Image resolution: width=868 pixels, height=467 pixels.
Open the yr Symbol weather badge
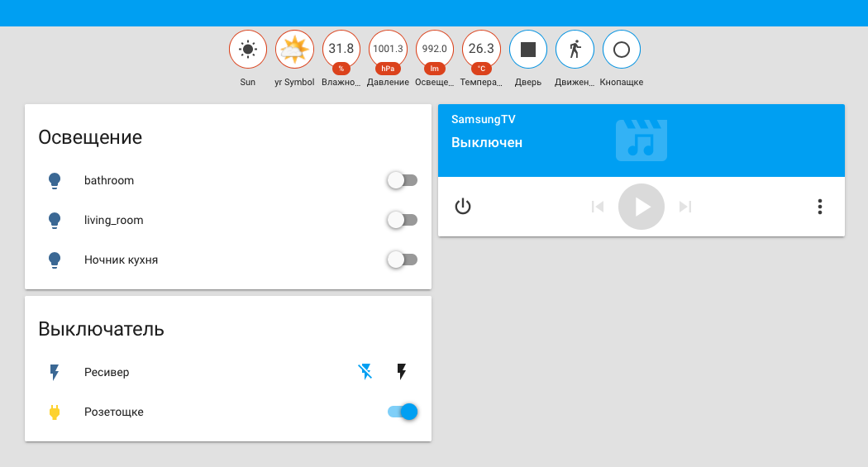[x=294, y=50]
